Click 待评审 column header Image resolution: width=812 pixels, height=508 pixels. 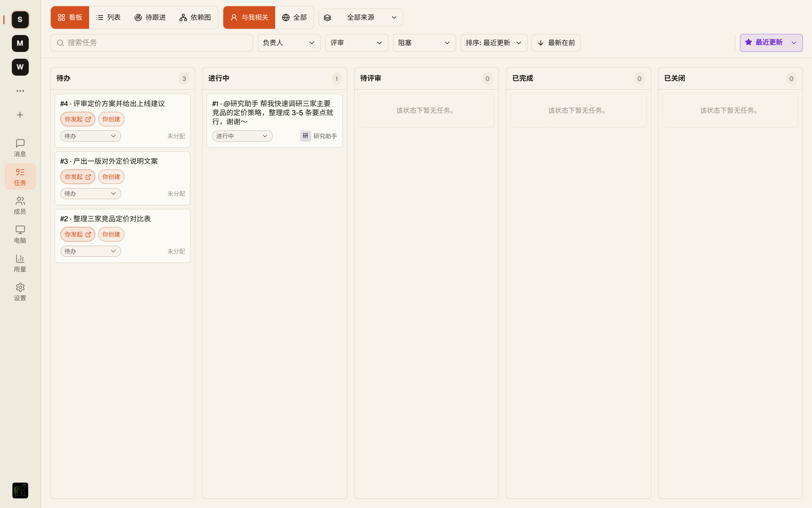tap(371, 78)
